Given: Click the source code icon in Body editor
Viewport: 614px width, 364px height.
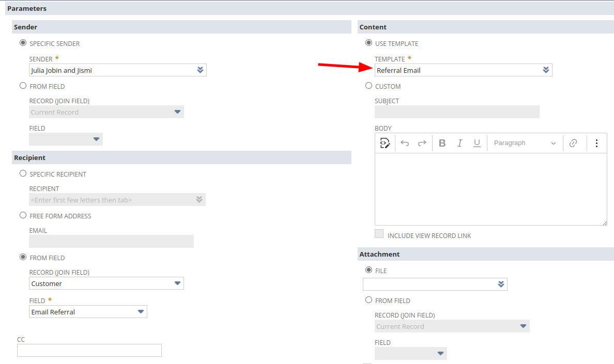Looking at the screenshot, I should click(385, 143).
